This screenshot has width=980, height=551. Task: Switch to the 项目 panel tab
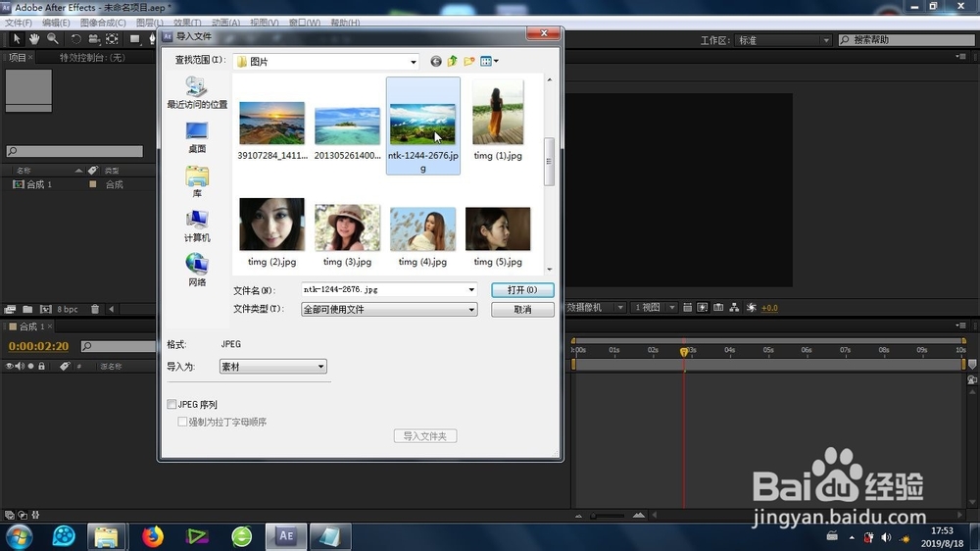(x=17, y=58)
